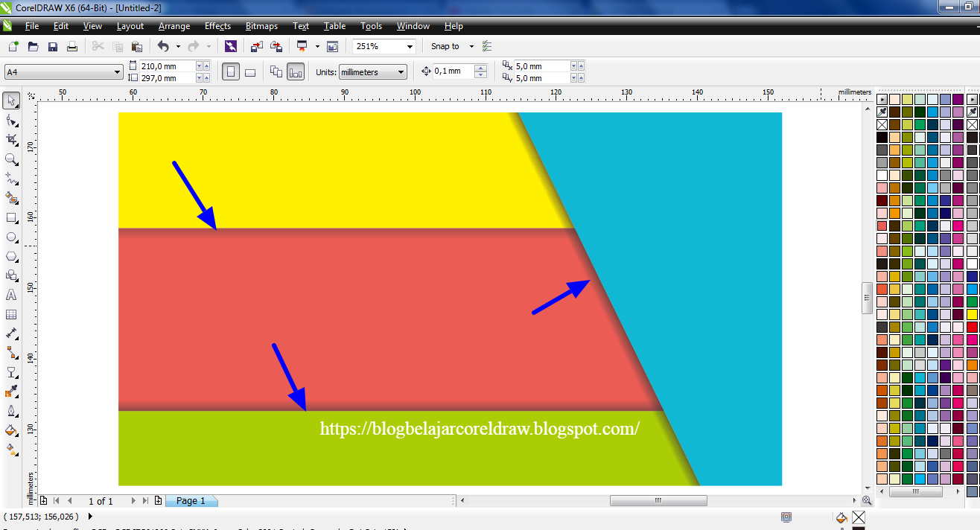Set page to portrait orientation

pyautogui.click(x=231, y=70)
